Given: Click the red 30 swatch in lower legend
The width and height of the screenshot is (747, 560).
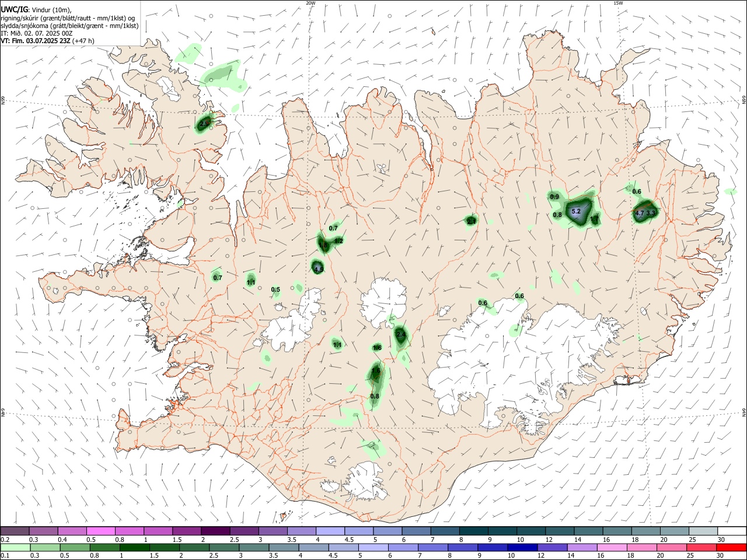Looking at the screenshot, I should click(731, 547).
